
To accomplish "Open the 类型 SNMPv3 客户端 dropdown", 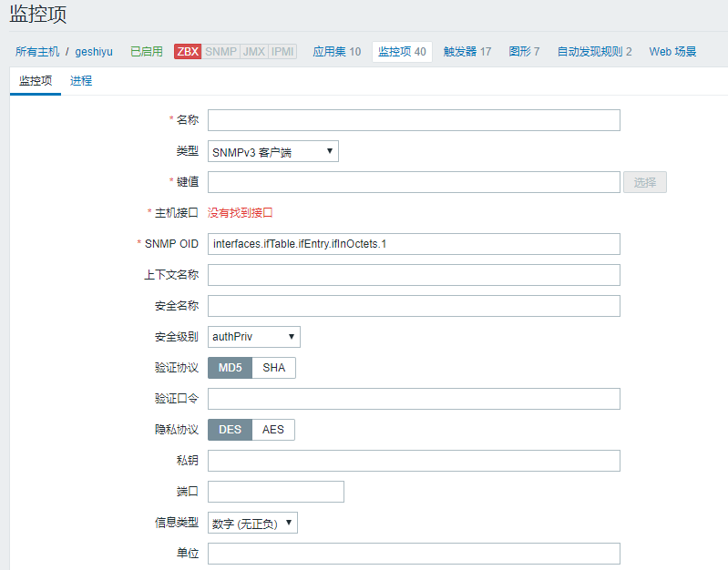I will tap(273, 151).
